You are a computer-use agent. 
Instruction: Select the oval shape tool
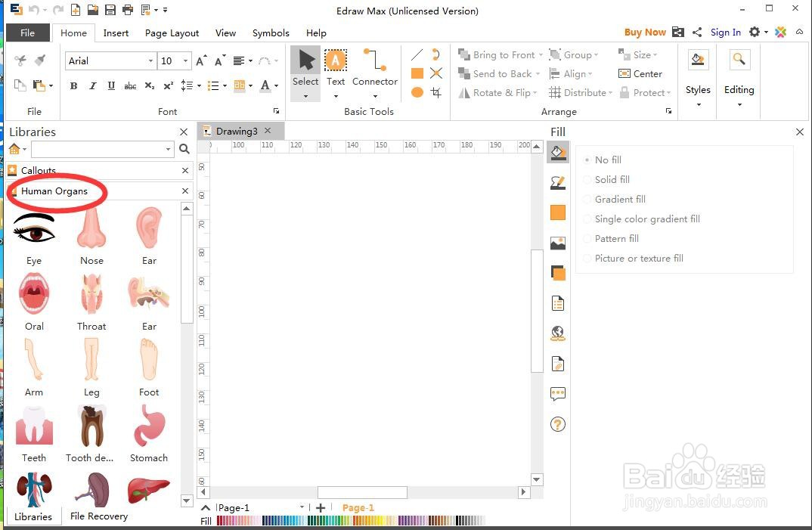(x=417, y=92)
